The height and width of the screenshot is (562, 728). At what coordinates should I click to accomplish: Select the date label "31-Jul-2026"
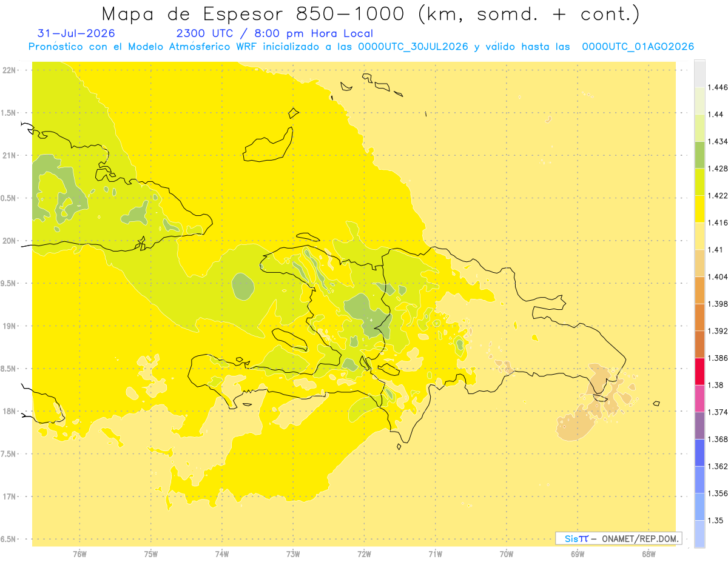click(76, 33)
